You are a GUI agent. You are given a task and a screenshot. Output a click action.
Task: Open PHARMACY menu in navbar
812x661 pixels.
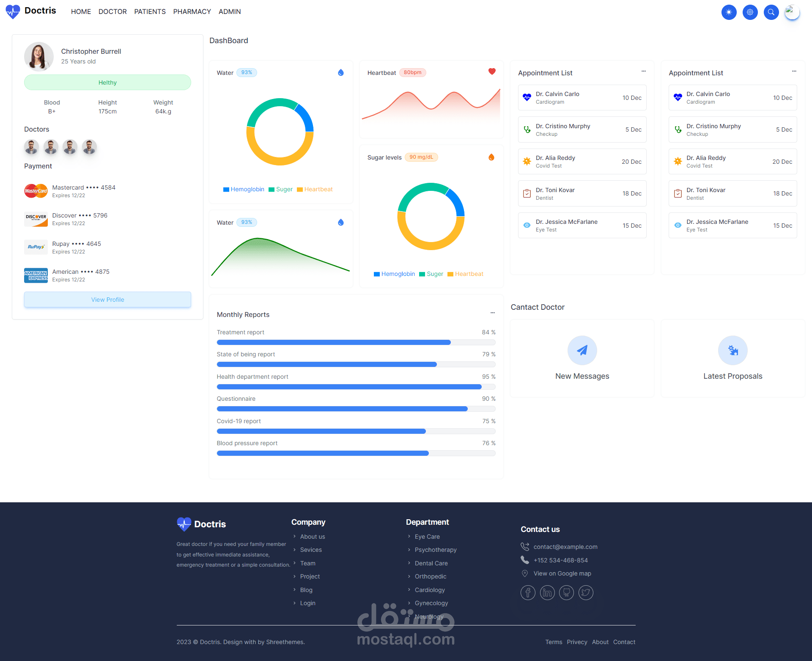(x=192, y=12)
